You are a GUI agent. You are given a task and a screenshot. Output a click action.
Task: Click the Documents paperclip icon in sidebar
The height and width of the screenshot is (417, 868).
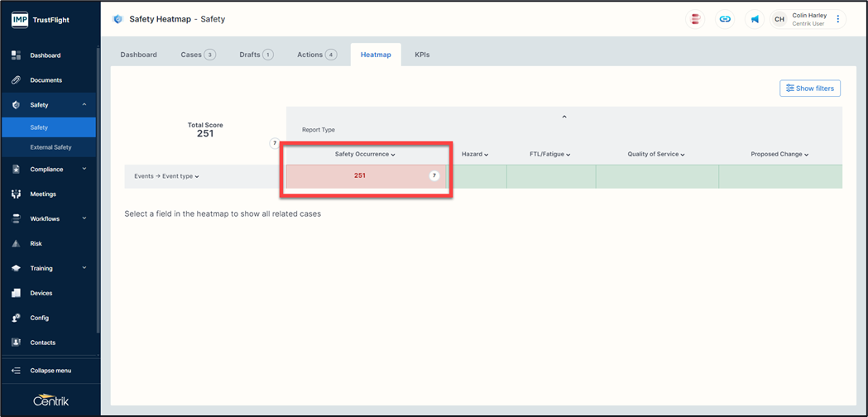(16, 80)
